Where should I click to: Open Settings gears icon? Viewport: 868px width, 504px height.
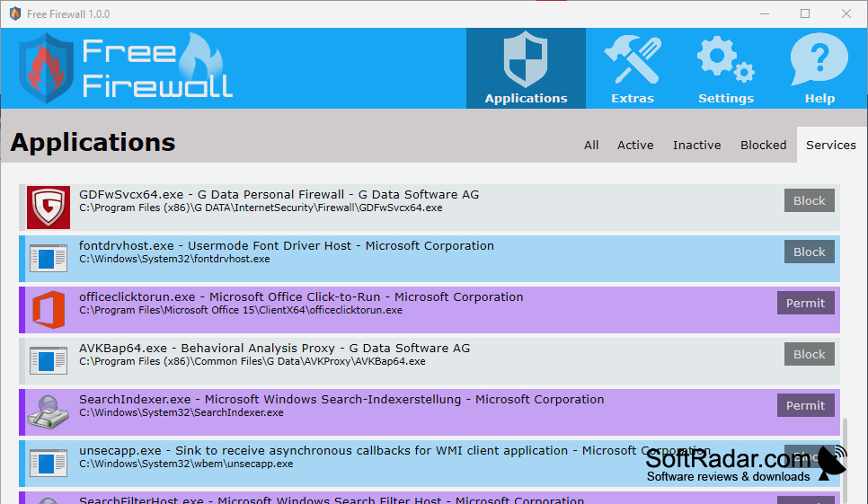click(725, 68)
